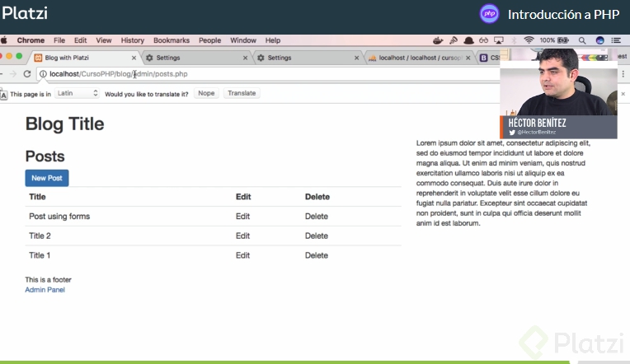Click the Translate button

coord(242,93)
